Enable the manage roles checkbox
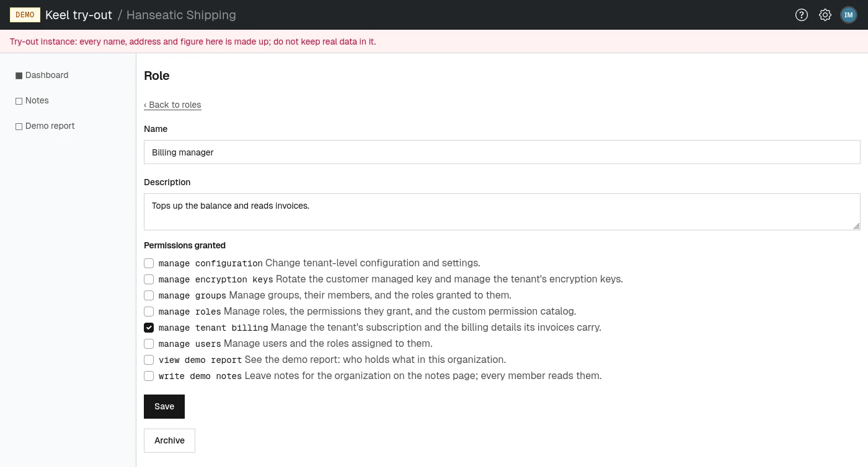 point(149,312)
